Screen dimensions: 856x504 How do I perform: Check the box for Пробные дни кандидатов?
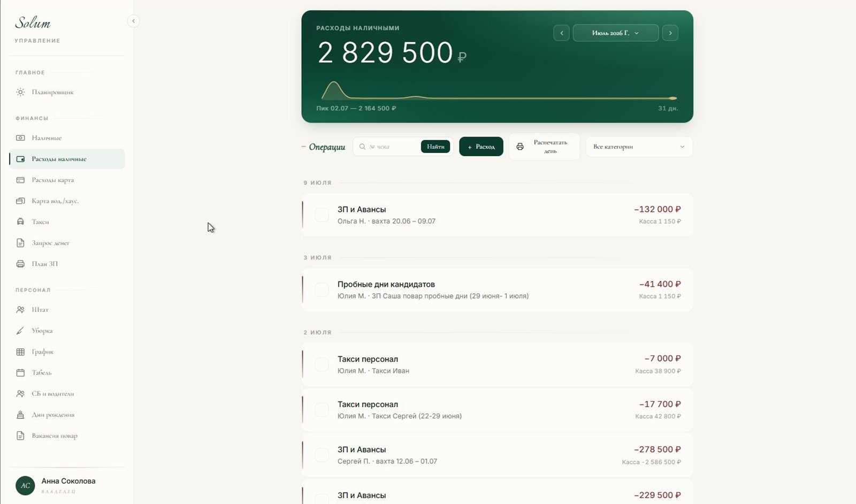tap(322, 289)
